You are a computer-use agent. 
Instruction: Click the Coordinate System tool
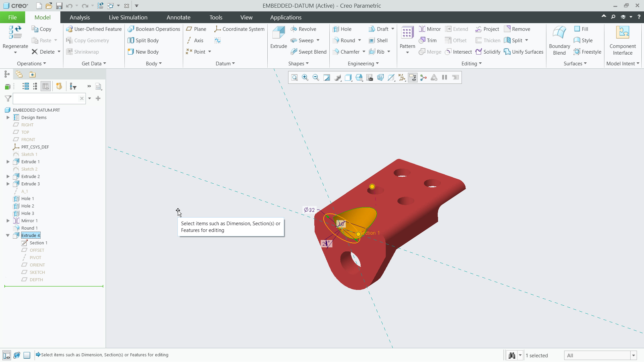pos(239,29)
